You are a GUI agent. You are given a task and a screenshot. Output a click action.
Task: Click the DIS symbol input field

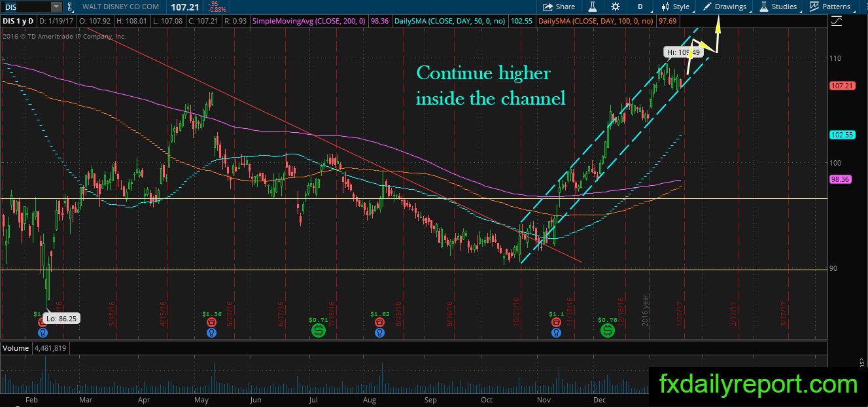coord(26,7)
